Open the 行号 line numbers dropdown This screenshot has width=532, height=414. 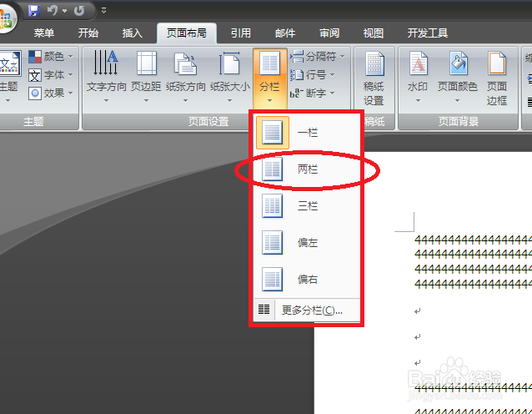(x=312, y=75)
